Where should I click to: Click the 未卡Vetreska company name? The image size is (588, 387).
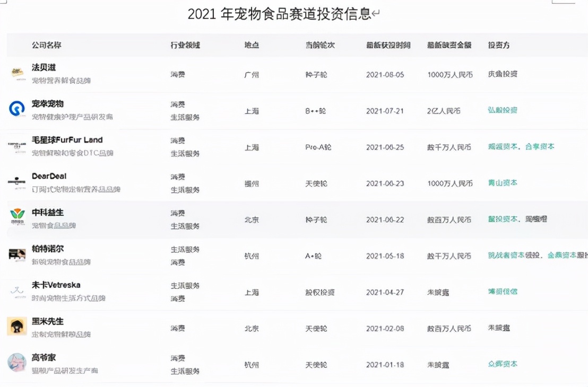click(x=56, y=285)
